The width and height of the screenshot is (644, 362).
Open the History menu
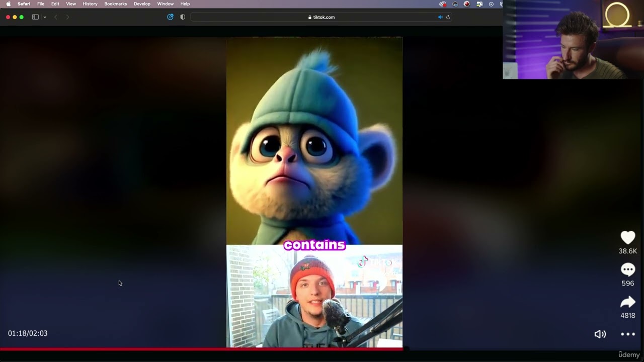90,4
